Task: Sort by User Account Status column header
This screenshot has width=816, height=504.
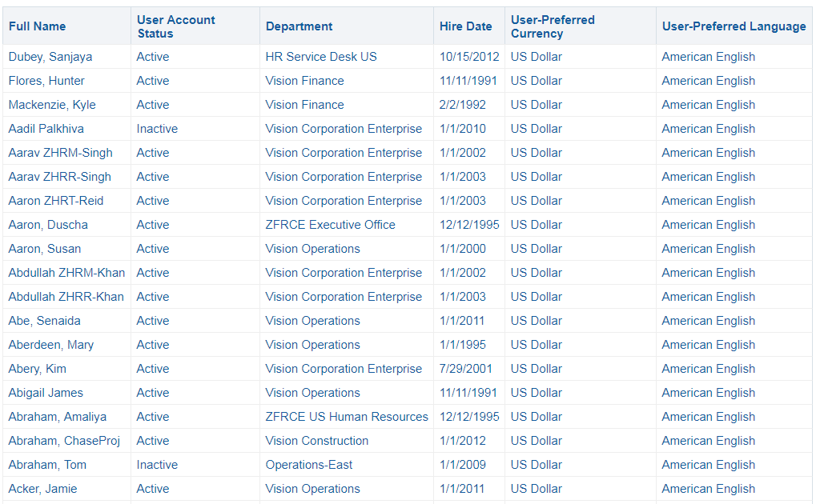Action: click(175, 26)
